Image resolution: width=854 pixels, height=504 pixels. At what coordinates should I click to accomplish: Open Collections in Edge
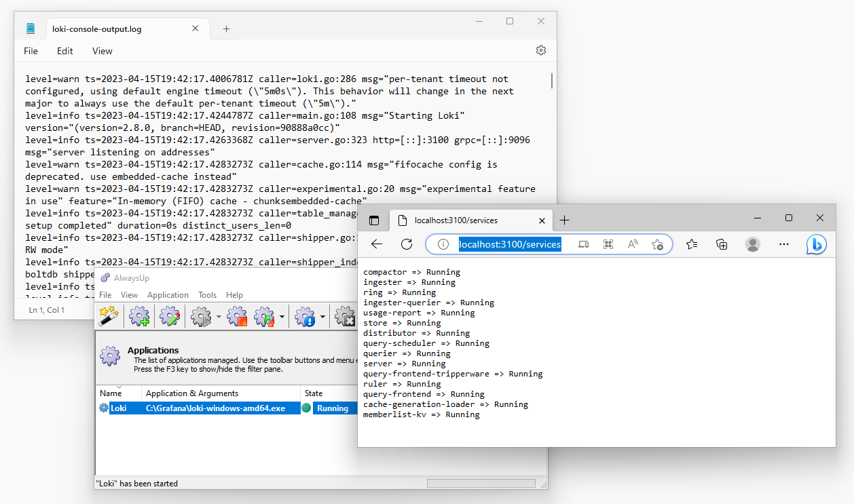tap(722, 244)
